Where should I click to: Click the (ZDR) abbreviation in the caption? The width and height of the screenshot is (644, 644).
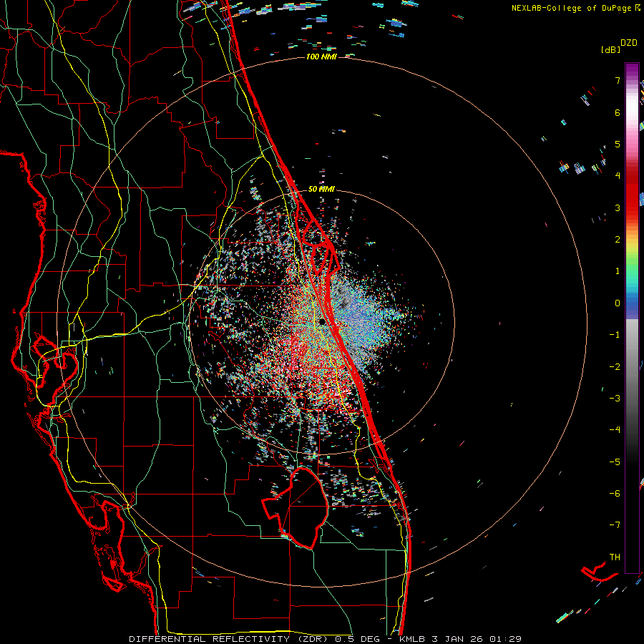314,639
